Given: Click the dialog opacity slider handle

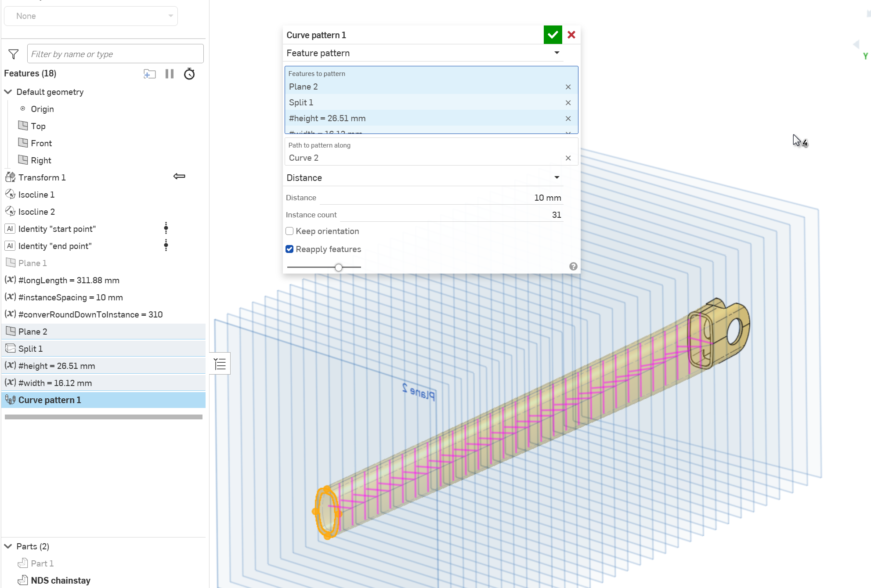Looking at the screenshot, I should click(338, 267).
